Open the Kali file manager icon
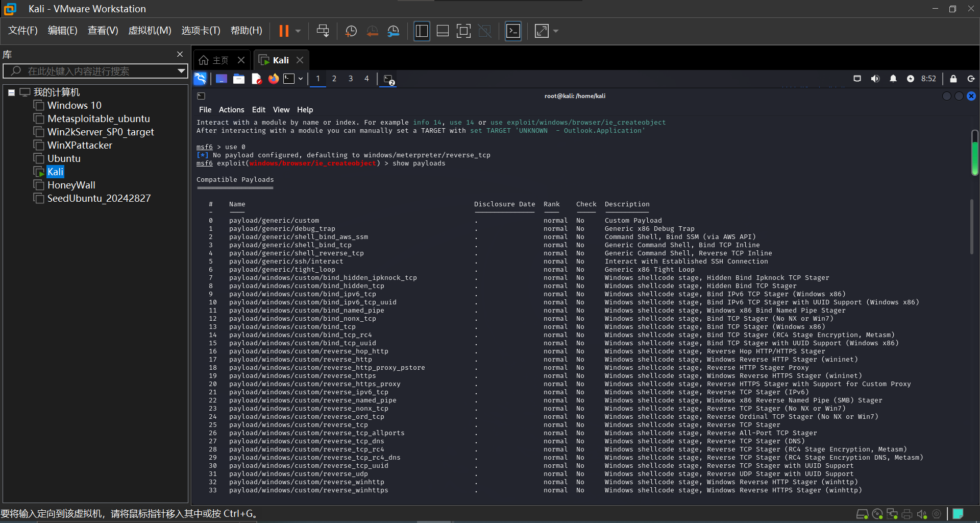This screenshot has height=523, width=980. (239, 79)
